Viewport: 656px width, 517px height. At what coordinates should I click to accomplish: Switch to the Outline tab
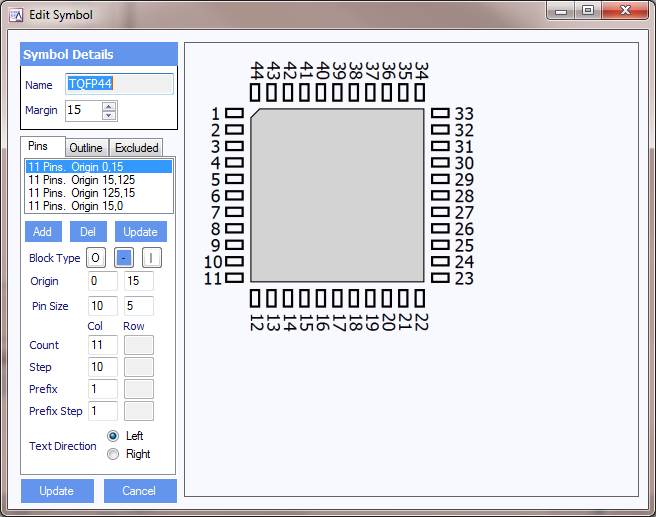(86, 148)
